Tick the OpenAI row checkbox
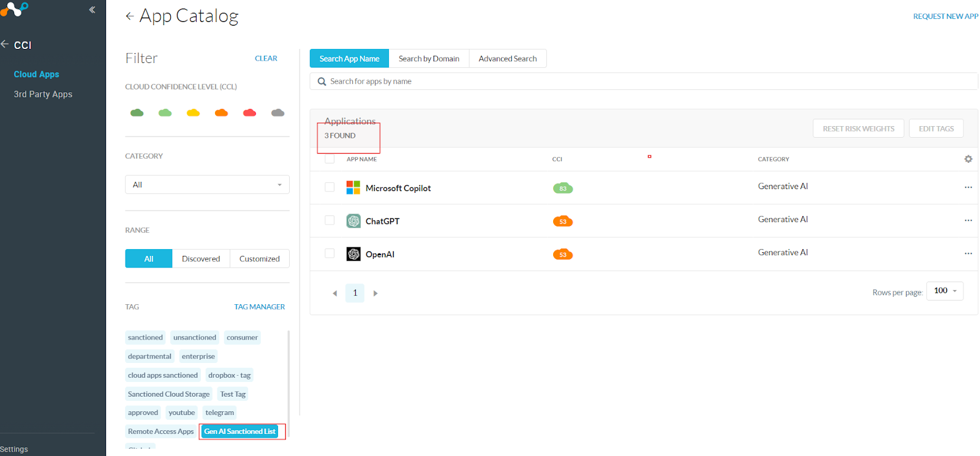Viewport: 980px width, 456px height. 330,253
